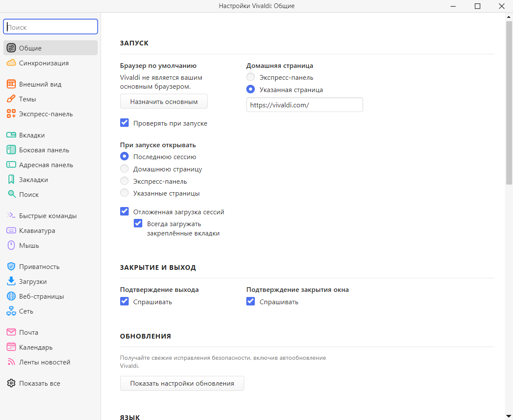Open the Общие settings icon
The width and height of the screenshot is (513, 420).
tap(11, 48)
